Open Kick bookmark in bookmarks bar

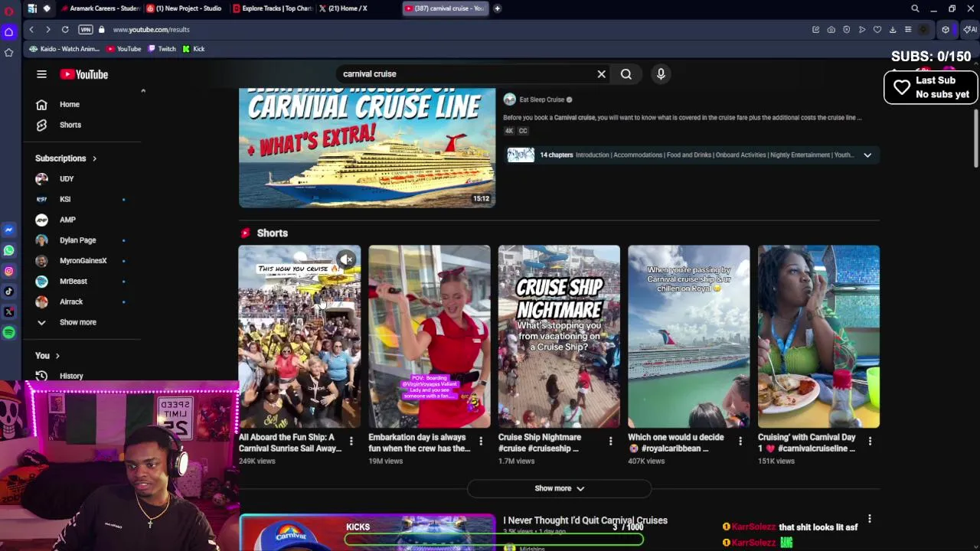(194, 49)
